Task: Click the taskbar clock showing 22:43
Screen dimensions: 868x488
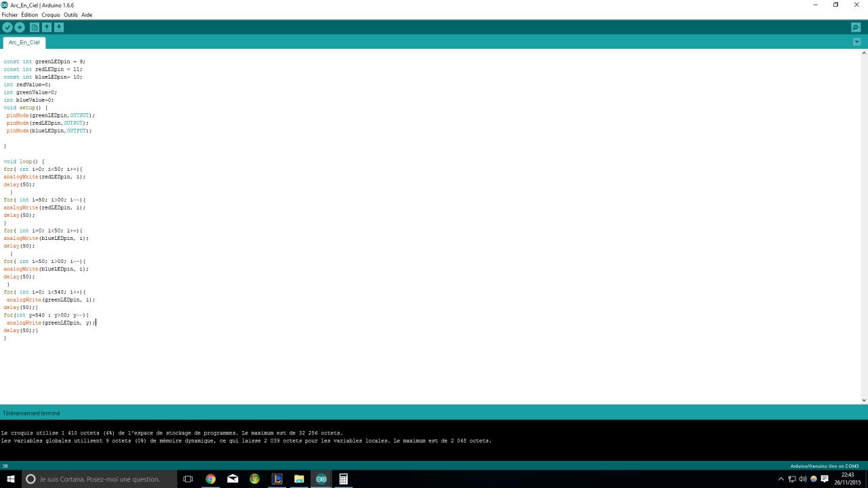Action: point(848,479)
